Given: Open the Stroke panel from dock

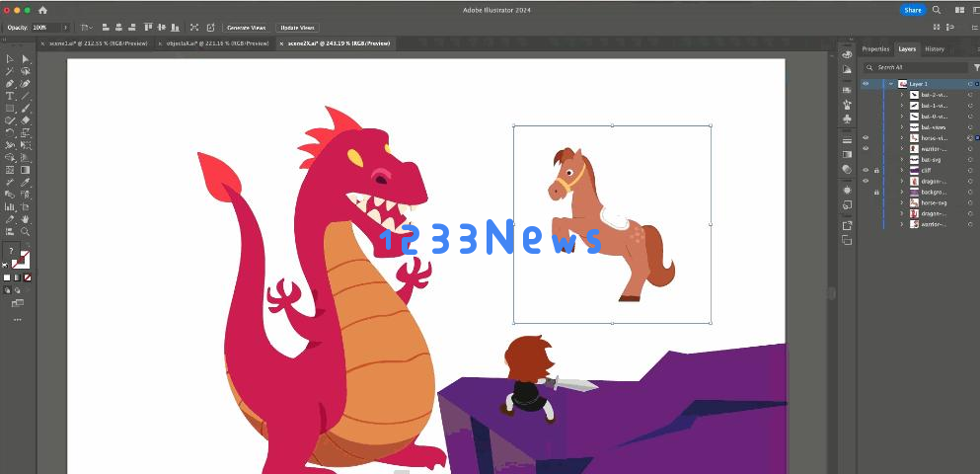Looking at the screenshot, I should coord(847,140).
